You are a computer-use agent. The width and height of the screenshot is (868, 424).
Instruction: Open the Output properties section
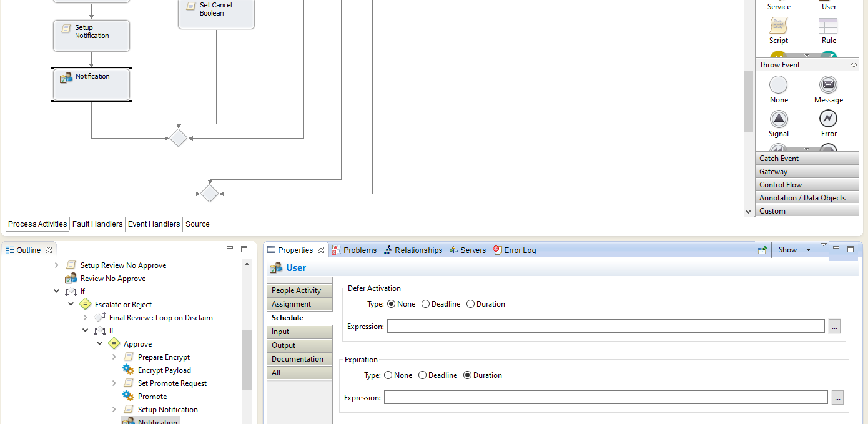coord(300,345)
